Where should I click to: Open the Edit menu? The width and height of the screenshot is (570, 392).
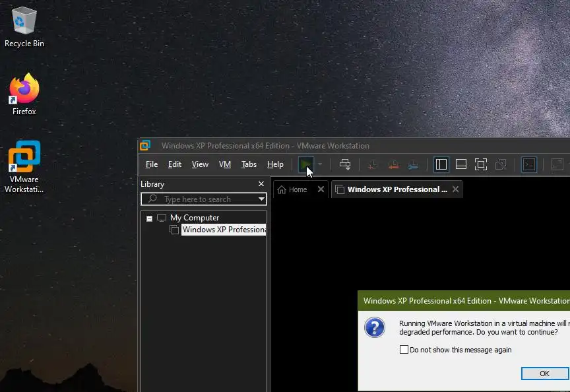pyautogui.click(x=174, y=164)
